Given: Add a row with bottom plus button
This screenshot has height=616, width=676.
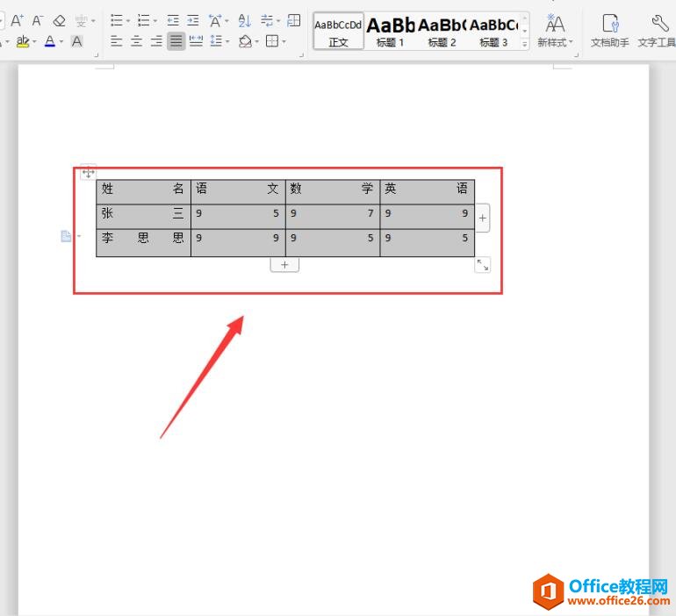Looking at the screenshot, I should (x=284, y=264).
